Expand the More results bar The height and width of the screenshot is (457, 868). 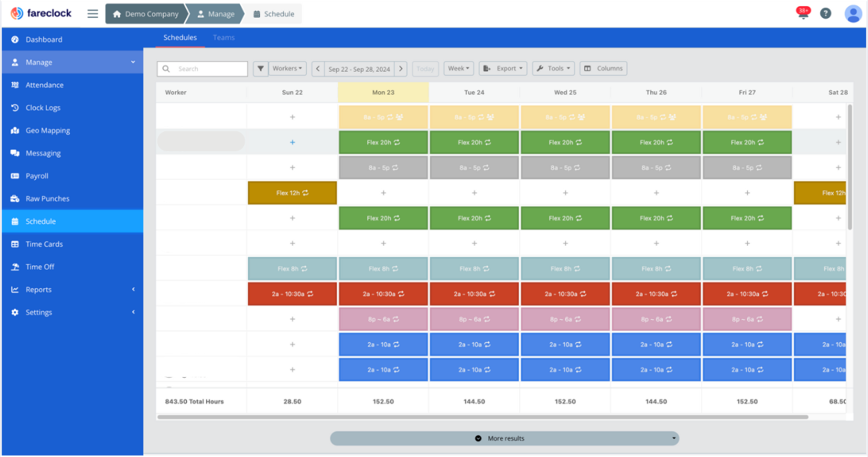point(505,438)
